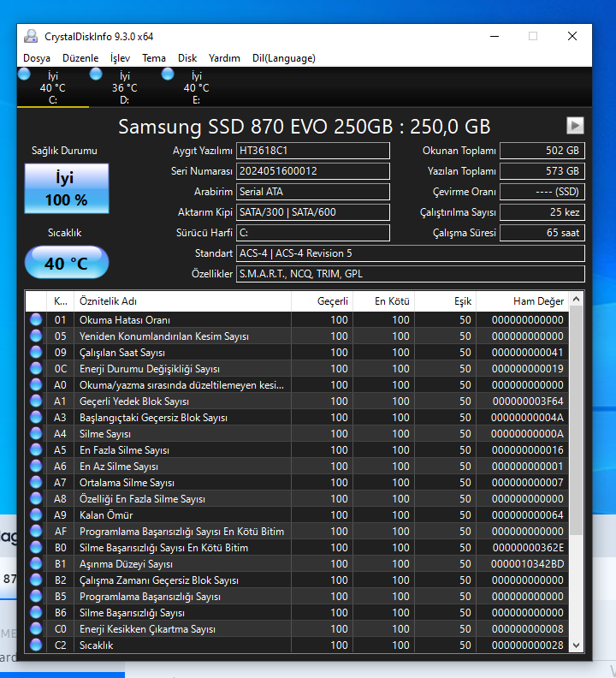Click the next disk arrow button
This screenshot has width=616, height=678.
coord(575,126)
